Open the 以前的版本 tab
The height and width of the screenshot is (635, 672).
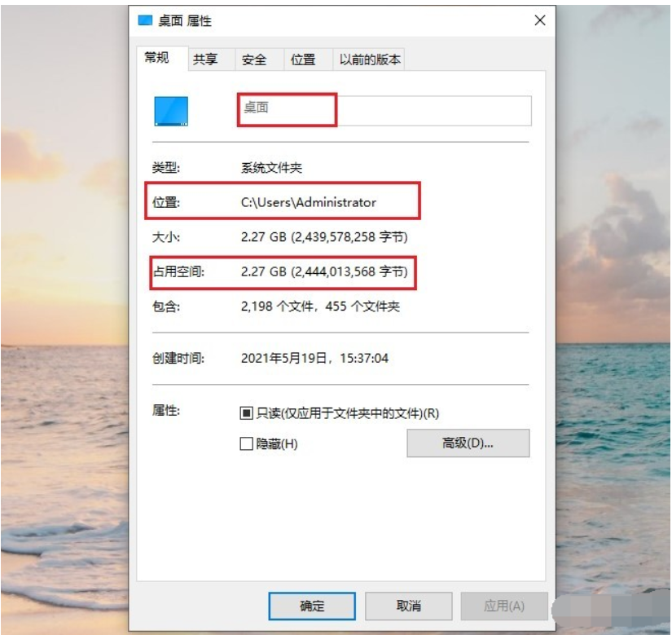click(x=368, y=60)
